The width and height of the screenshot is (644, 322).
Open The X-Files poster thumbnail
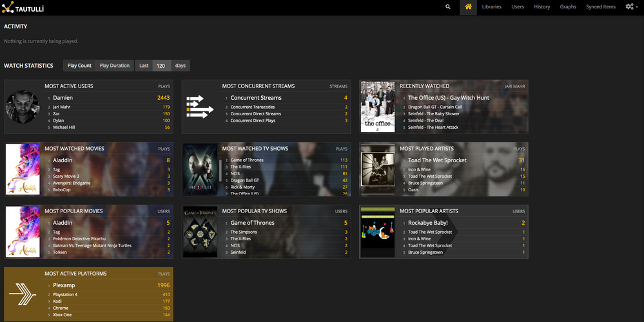tap(200, 169)
